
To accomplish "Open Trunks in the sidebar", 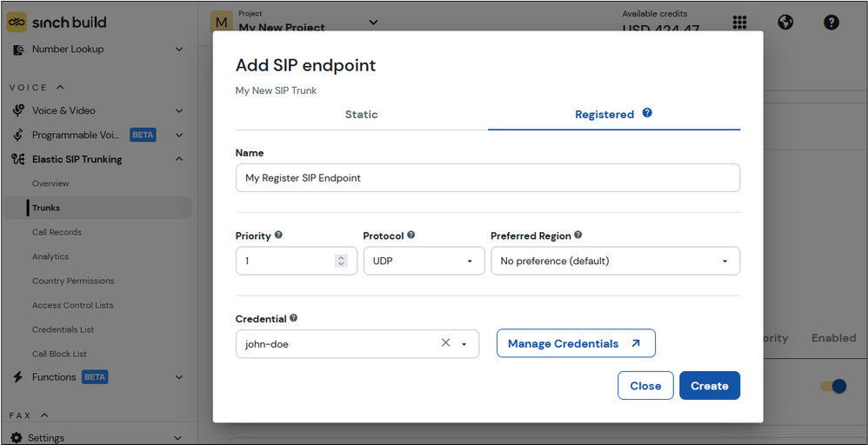I will [x=98, y=208].
